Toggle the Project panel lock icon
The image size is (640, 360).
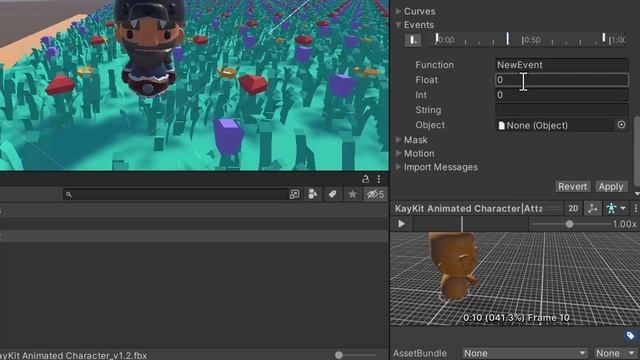[x=365, y=179]
